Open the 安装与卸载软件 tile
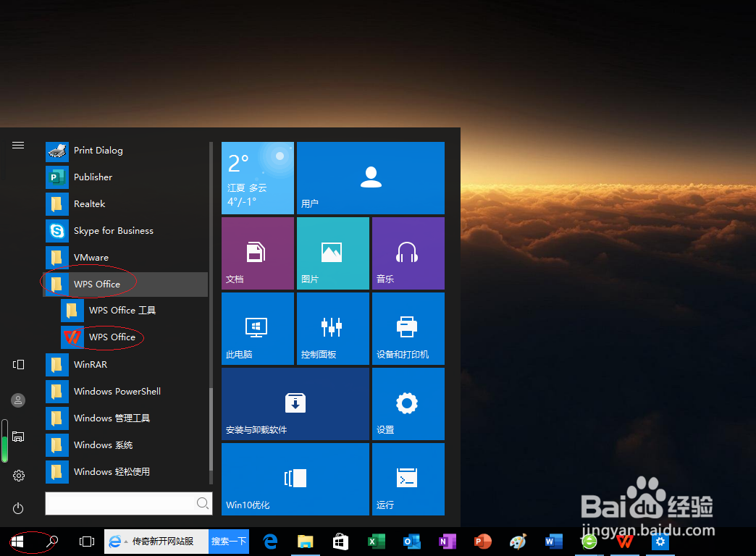 (295, 404)
